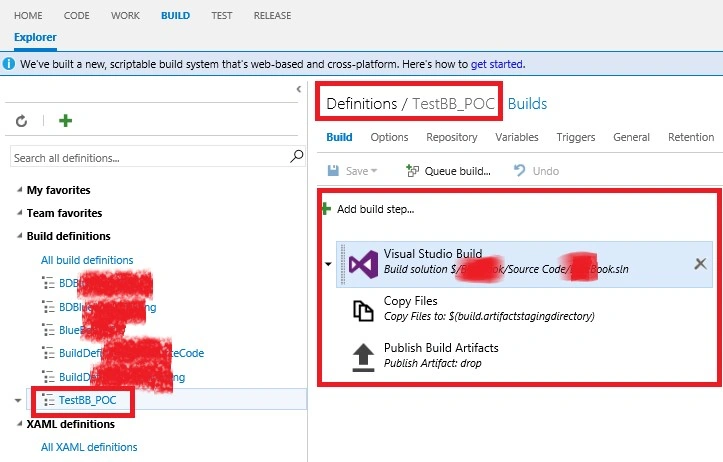Switch to the General tab
723x462 pixels.
(631, 137)
